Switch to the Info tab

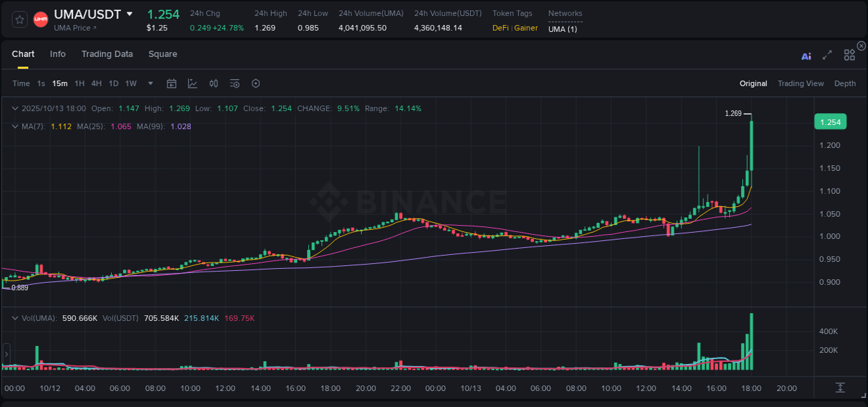click(58, 53)
